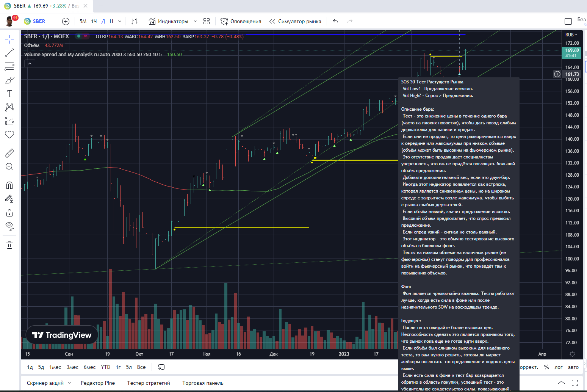Click the plus icon beside price 161.73
The image size is (587, 392).
(x=557, y=74)
